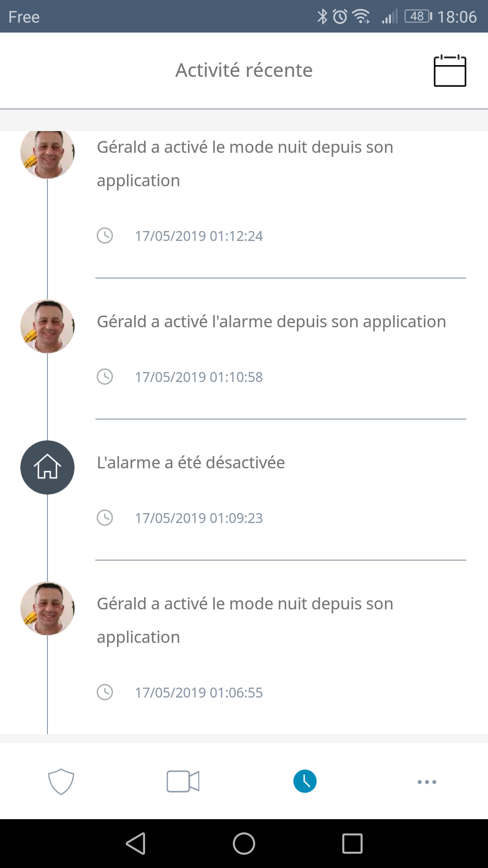
Task: Open "L'alarme a été désactivée" entry
Action: coord(191,463)
